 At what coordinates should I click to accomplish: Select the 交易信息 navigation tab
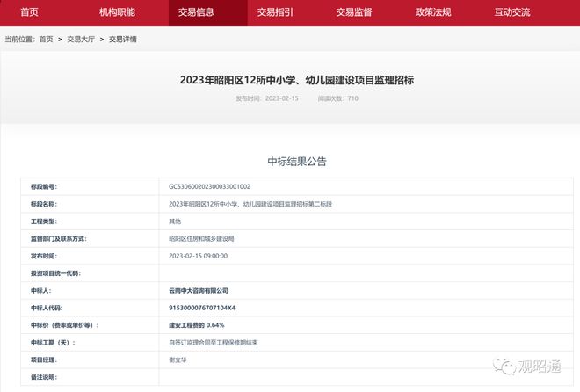(x=196, y=12)
